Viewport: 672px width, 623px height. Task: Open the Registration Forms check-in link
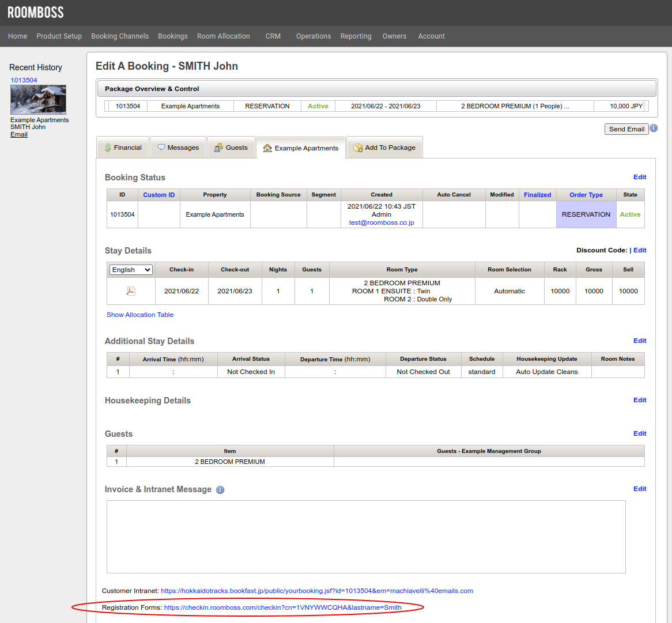coord(282,607)
